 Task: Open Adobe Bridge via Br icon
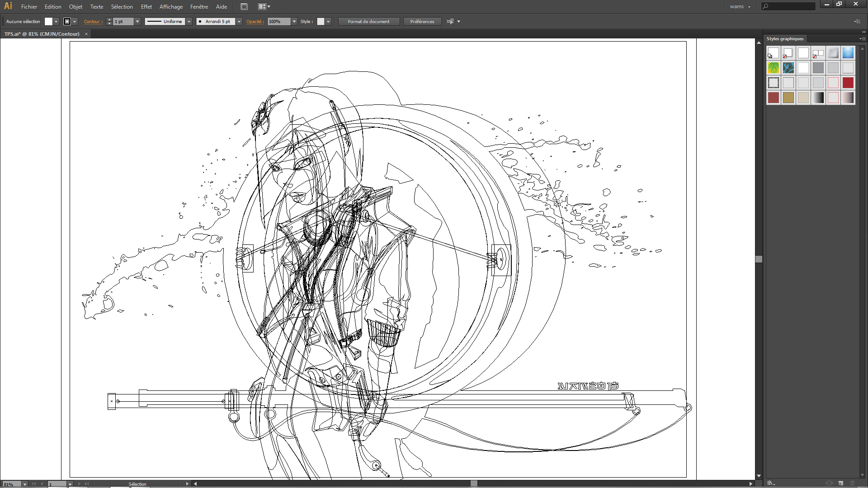[x=244, y=7]
